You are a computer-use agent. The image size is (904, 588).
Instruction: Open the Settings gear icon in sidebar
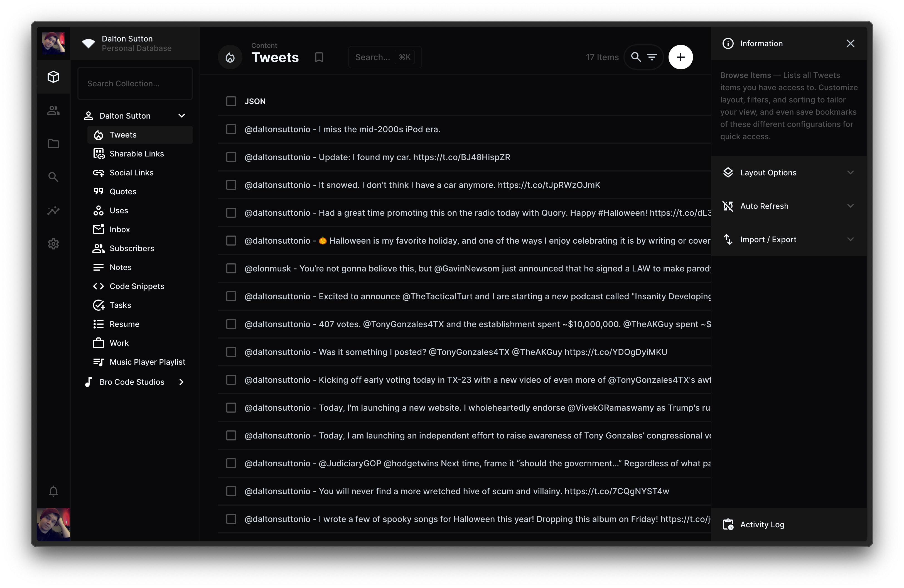pos(53,244)
